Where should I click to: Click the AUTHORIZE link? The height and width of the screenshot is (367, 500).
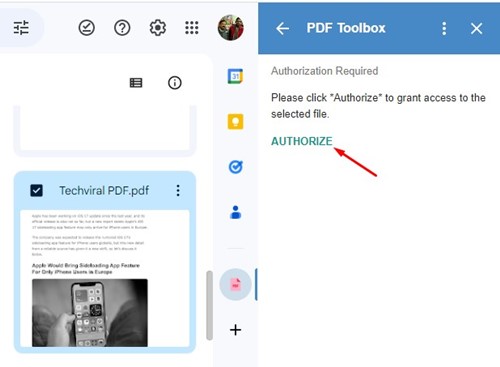pyautogui.click(x=302, y=141)
